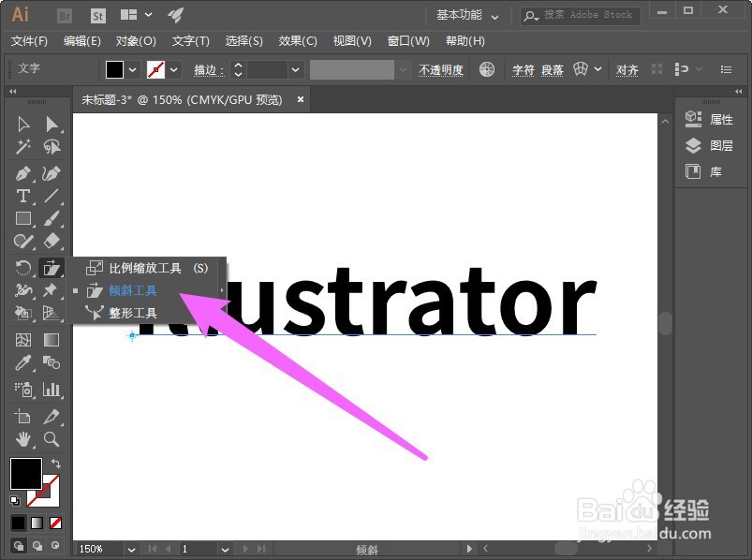Select the Type tool
This screenshot has height=560, width=752.
point(22,196)
